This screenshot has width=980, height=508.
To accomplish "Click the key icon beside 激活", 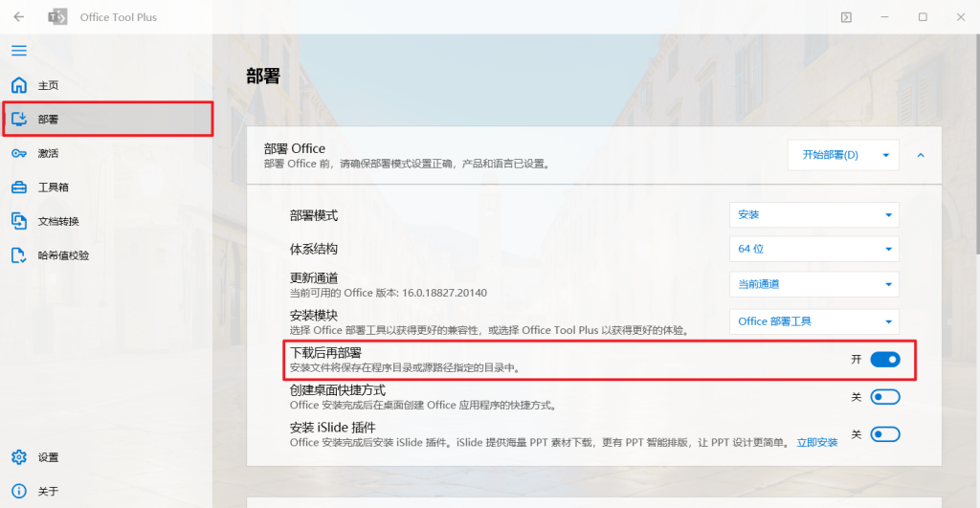I will [x=19, y=153].
